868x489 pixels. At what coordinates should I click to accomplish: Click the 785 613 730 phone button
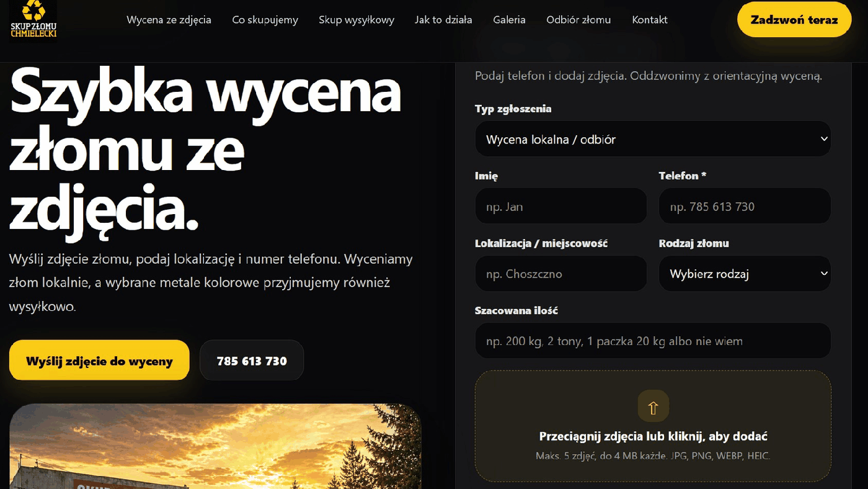(252, 360)
